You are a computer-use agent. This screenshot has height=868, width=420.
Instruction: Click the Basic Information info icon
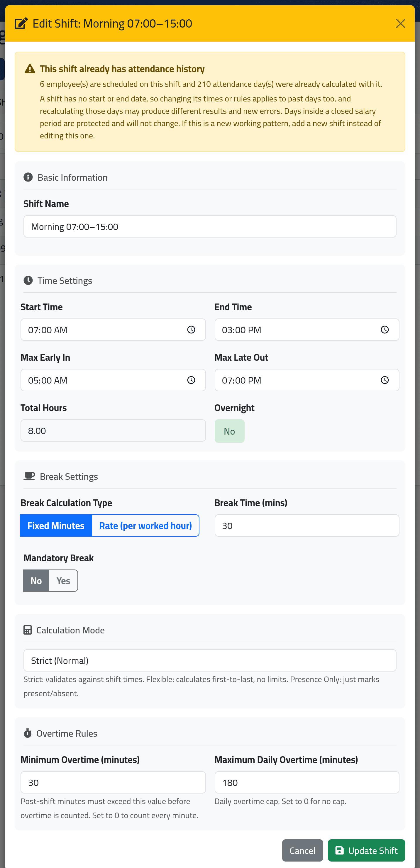point(28,177)
